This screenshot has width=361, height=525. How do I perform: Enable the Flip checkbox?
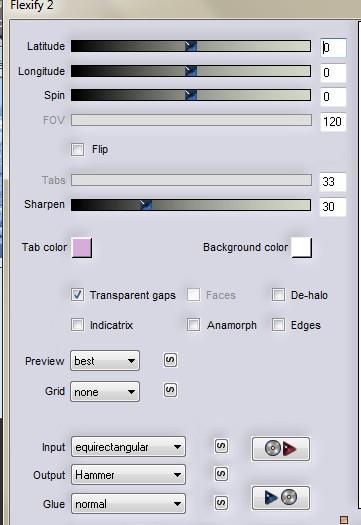pyautogui.click(x=78, y=149)
